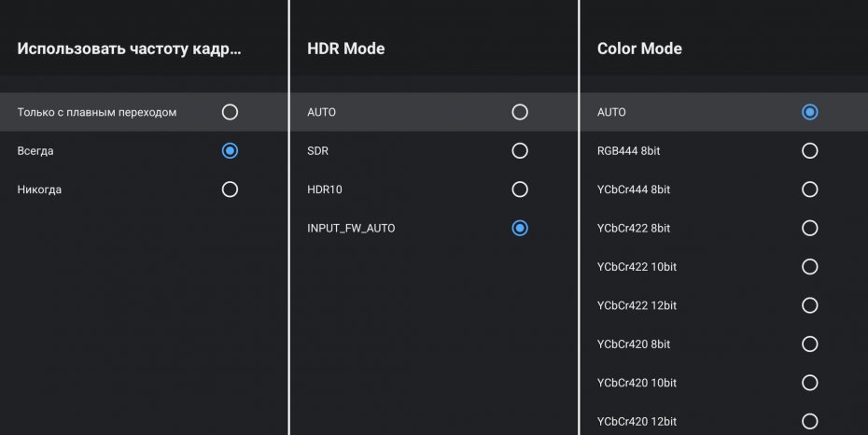868x435 pixels.
Task: Select YCbCr420 10bit option
Action: tap(809, 383)
